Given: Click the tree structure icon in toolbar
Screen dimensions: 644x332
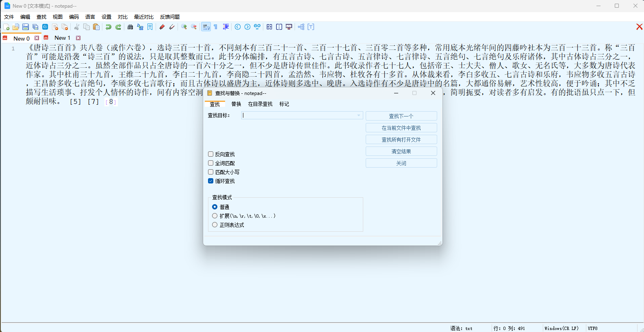Looking at the screenshot, I should [x=301, y=27].
